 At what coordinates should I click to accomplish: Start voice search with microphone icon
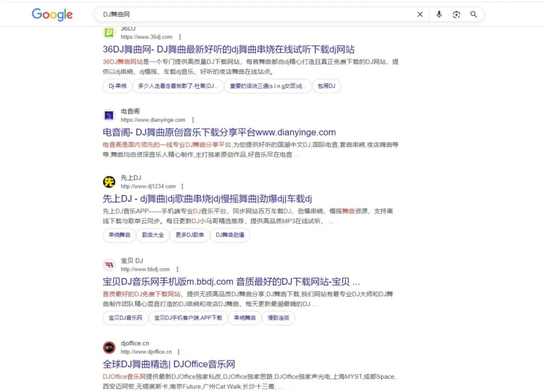coord(439,14)
